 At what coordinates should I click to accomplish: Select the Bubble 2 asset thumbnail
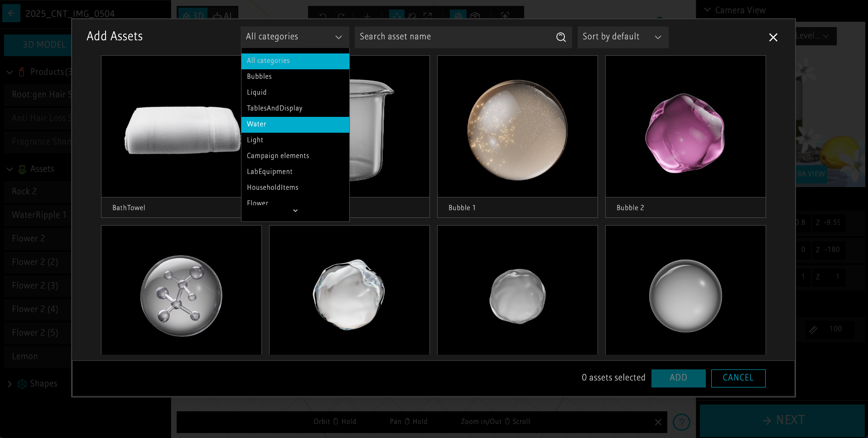point(685,126)
